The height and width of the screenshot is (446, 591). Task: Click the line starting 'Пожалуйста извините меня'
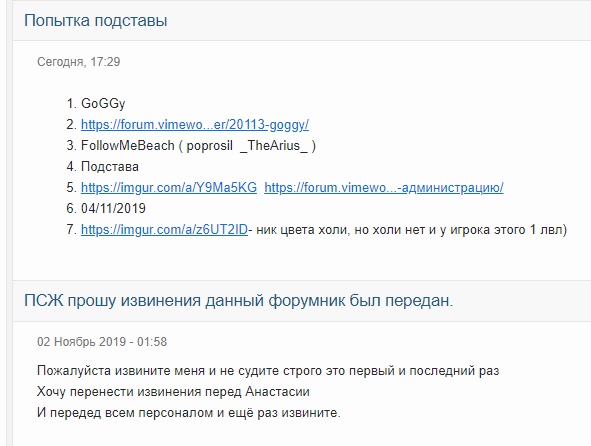pyautogui.click(x=268, y=371)
